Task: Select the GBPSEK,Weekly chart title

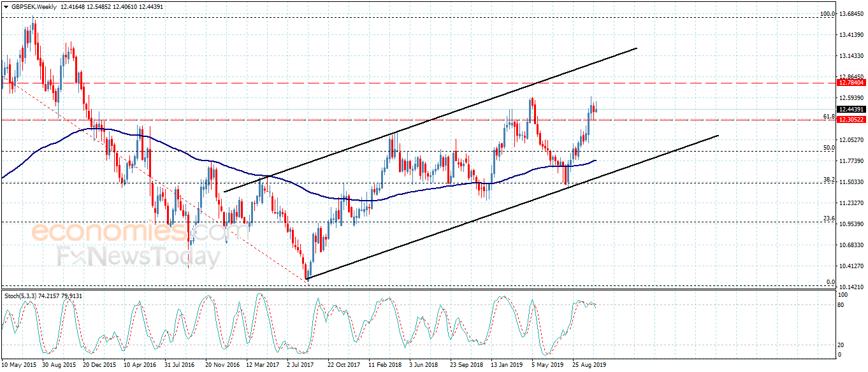Action: [34, 6]
